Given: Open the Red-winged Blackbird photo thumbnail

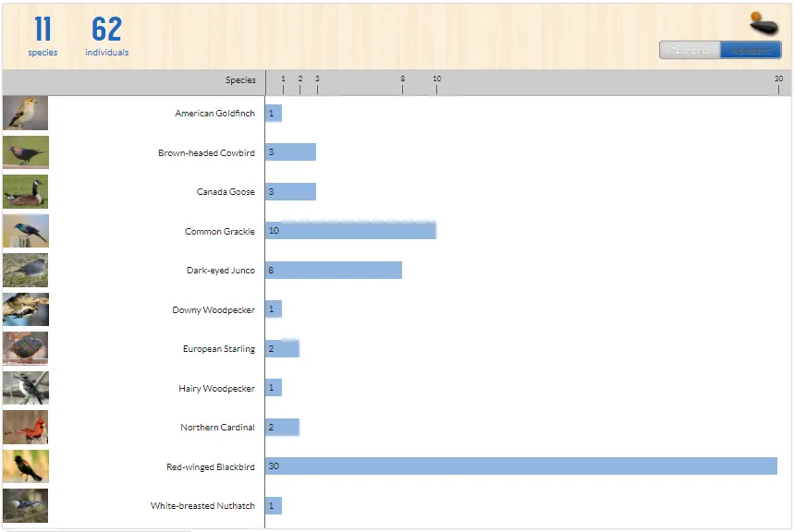Looking at the screenshot, I should pos(25,466).
